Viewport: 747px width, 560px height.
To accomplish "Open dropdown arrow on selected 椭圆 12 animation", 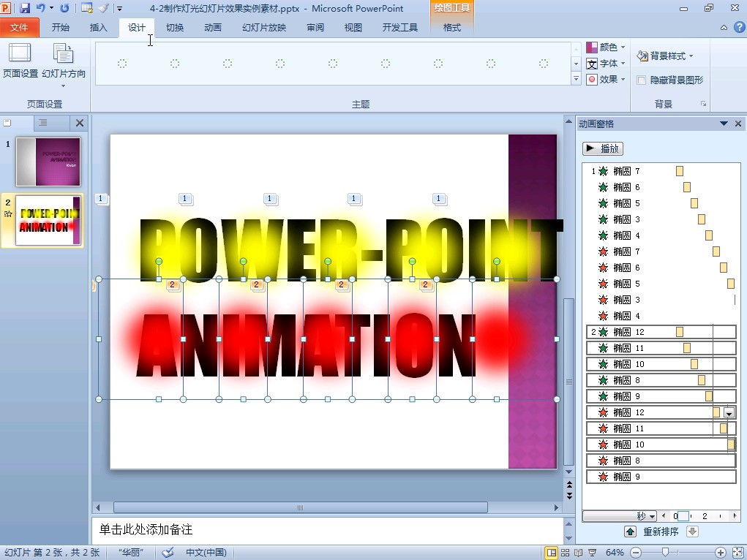I will pyautogui.click(x=729, y=413).
